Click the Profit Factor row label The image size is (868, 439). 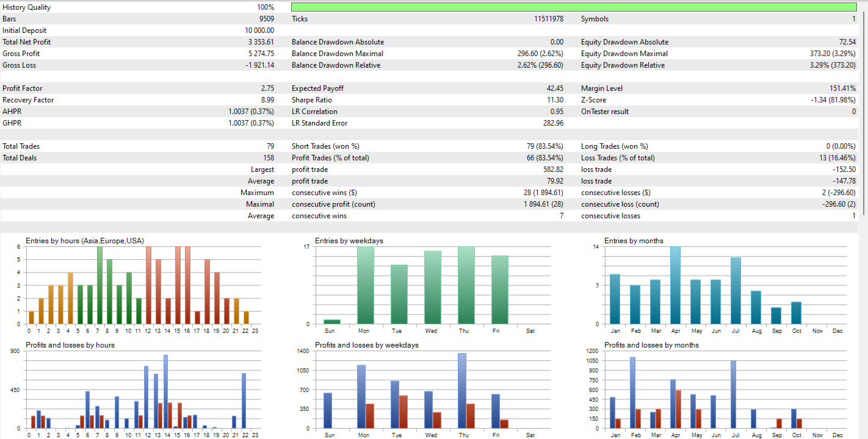pyautogui.click(x=23, y=88)
